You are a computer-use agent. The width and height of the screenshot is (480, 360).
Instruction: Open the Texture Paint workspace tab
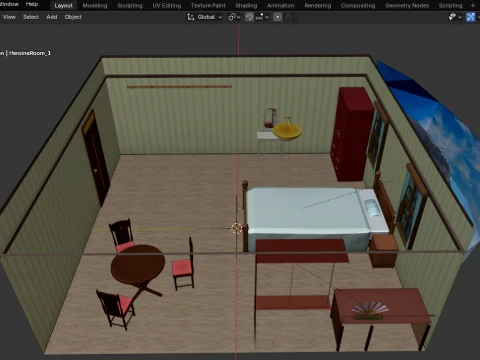(208, 6)
